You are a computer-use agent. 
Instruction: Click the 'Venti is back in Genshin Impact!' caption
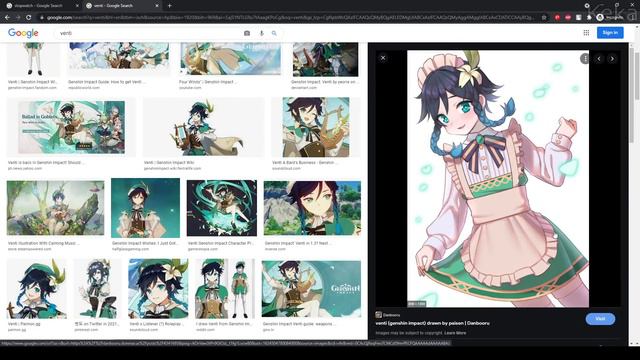46,162
